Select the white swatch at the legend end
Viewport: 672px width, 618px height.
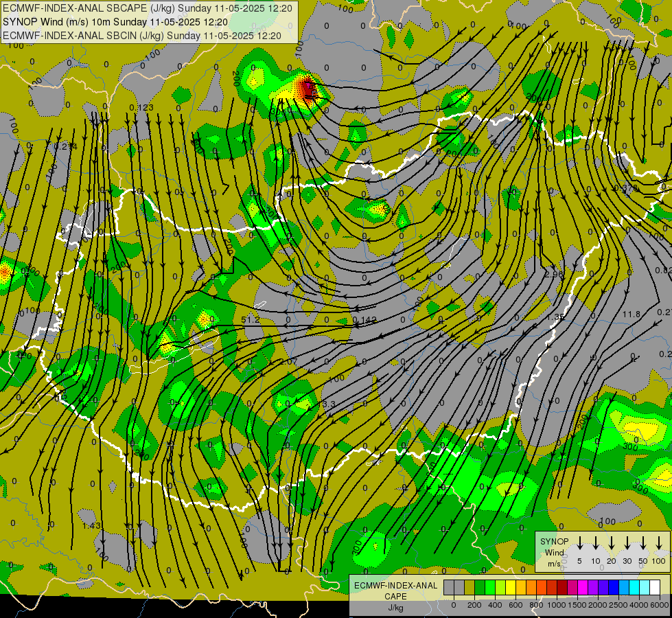[x=655, y=588]
